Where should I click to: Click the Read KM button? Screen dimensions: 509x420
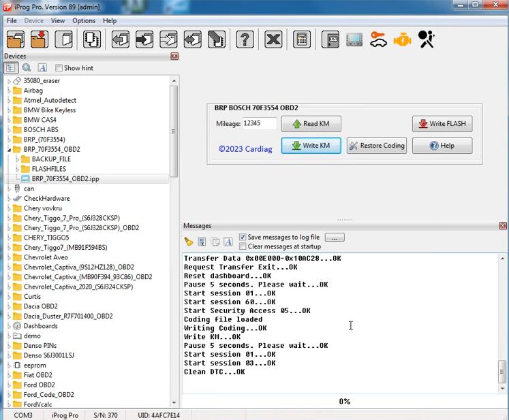(311, 124)
